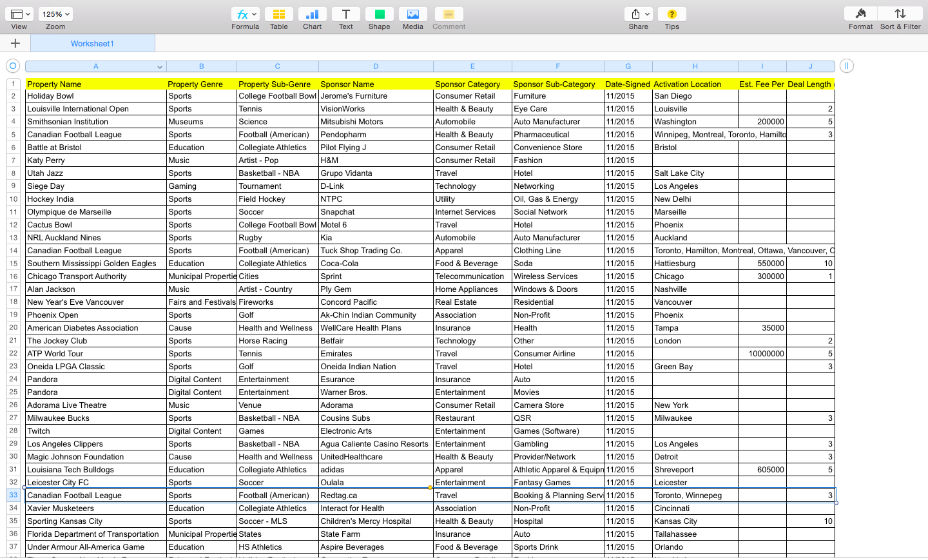Select cell 'Warner Bros.'
This screenshot has width=928, height=560.
coord(376,392)
